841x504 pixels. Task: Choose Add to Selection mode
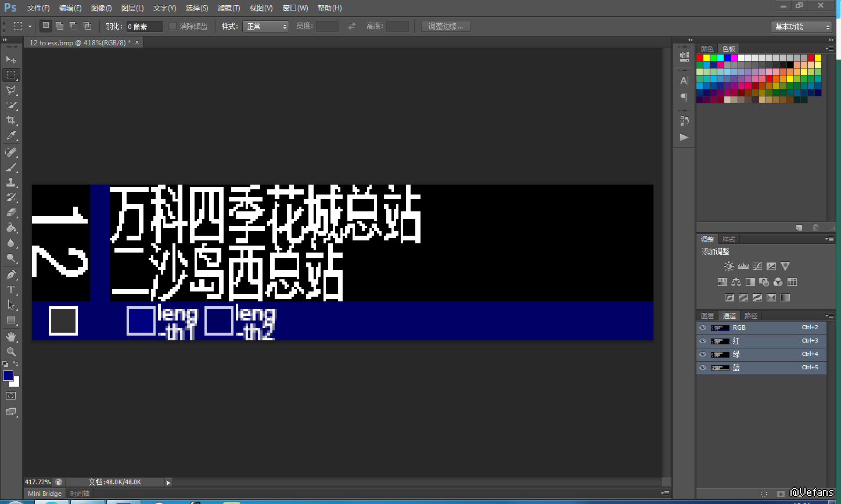59,26
